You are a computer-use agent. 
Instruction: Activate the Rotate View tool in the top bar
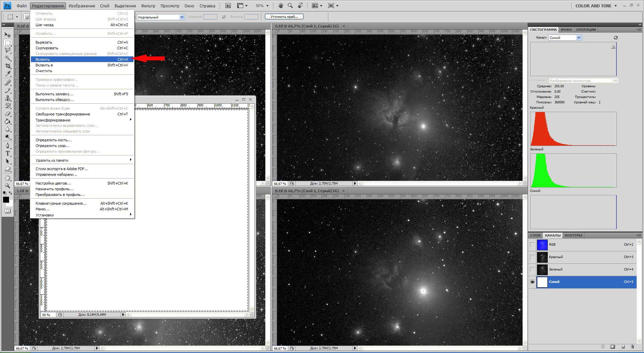tap(300, 6)
